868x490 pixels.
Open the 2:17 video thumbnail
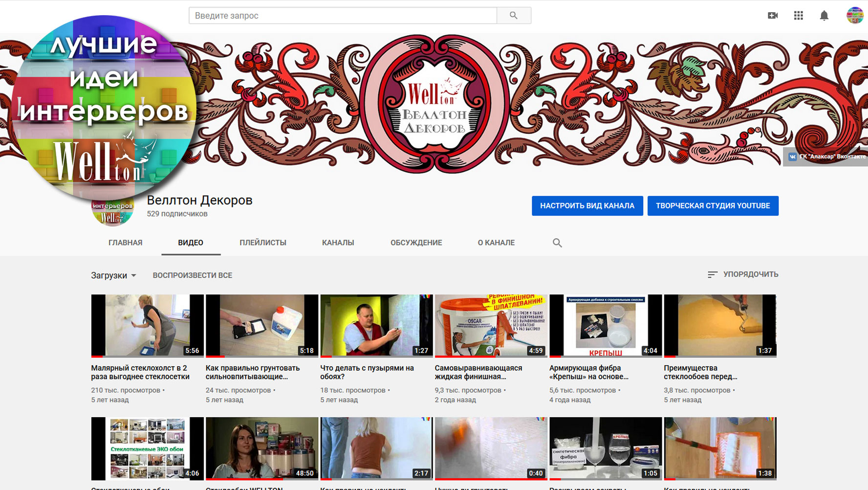(376, 448)
